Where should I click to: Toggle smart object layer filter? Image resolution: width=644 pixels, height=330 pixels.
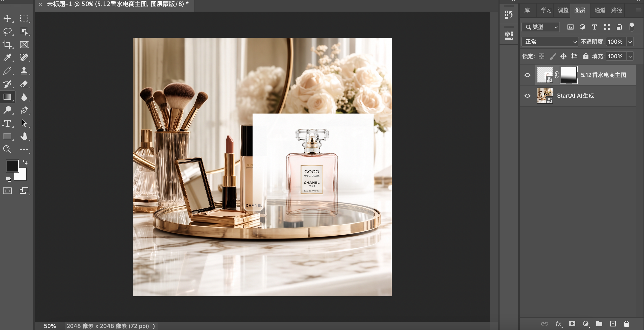click(619, 27)
